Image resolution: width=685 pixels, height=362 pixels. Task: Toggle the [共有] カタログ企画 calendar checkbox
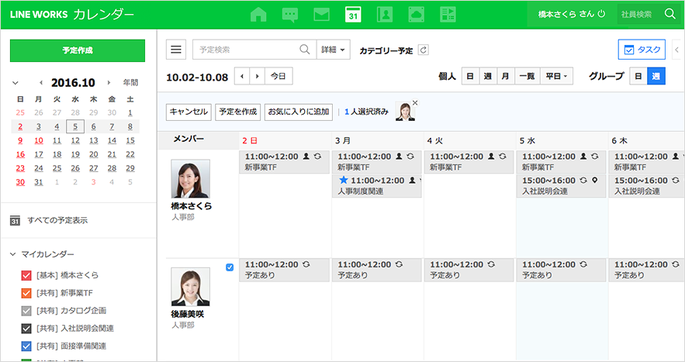coord(26,310)
